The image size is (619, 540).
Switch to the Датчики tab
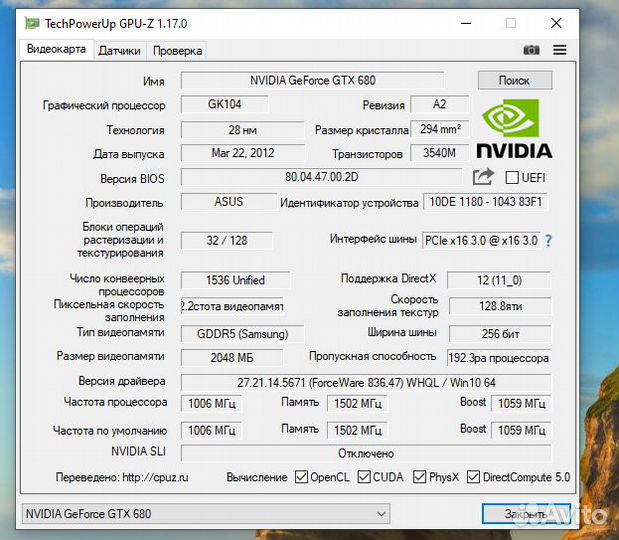tap(120, 51)
